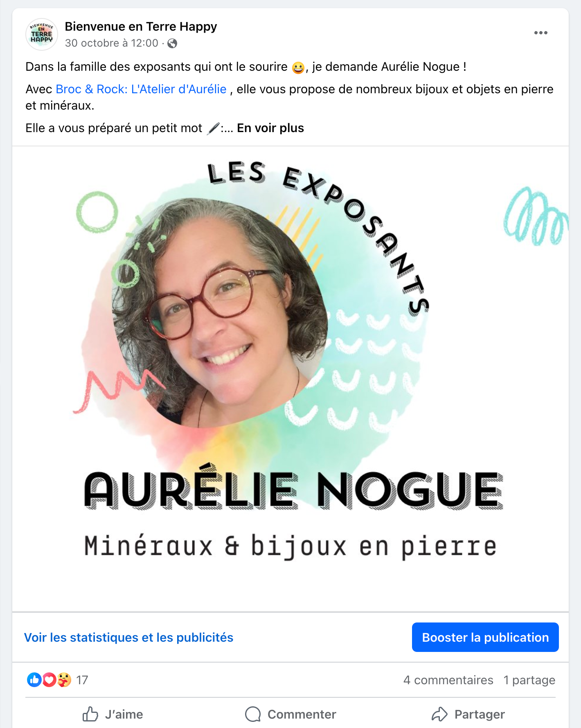This screenshot has width=581, height=728.
Task: Click the speech bubble Commenter icon
Action: click(253, 714)
